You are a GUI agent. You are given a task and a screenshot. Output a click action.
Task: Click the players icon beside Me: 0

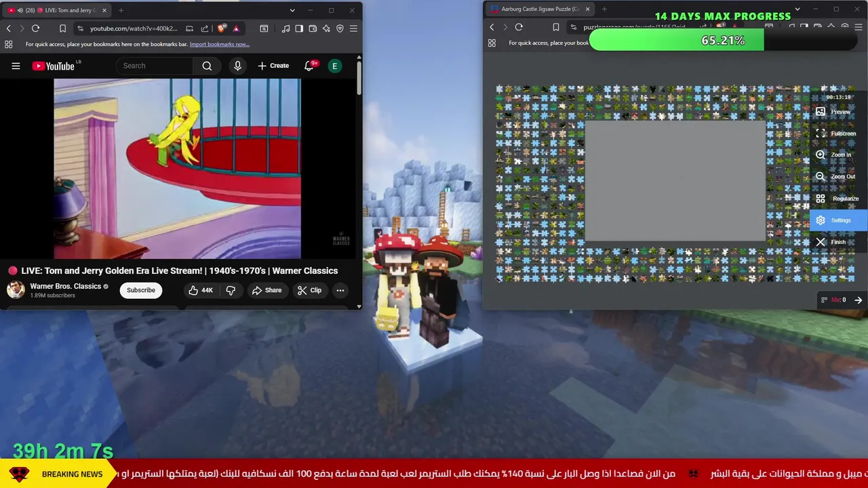coord(824,300)
